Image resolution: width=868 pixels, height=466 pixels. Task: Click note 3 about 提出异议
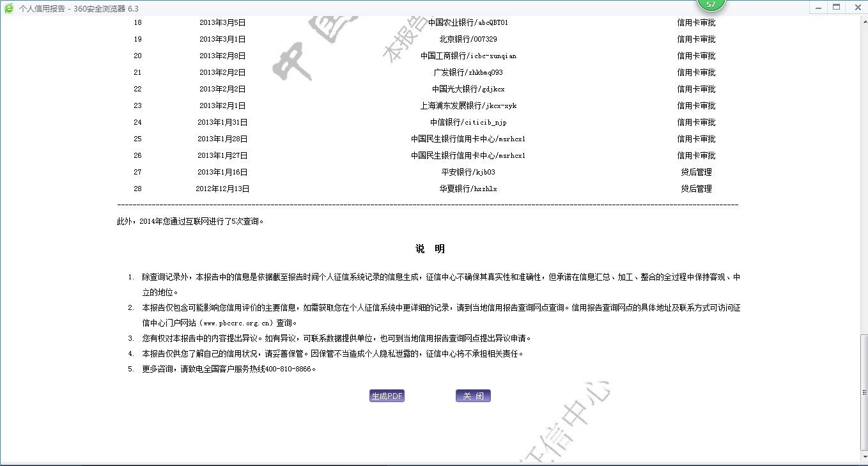click(337, 338)
